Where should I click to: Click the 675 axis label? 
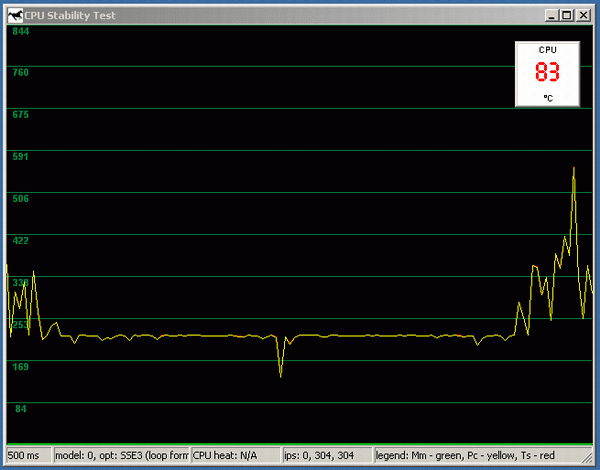(x=20, y=114)
